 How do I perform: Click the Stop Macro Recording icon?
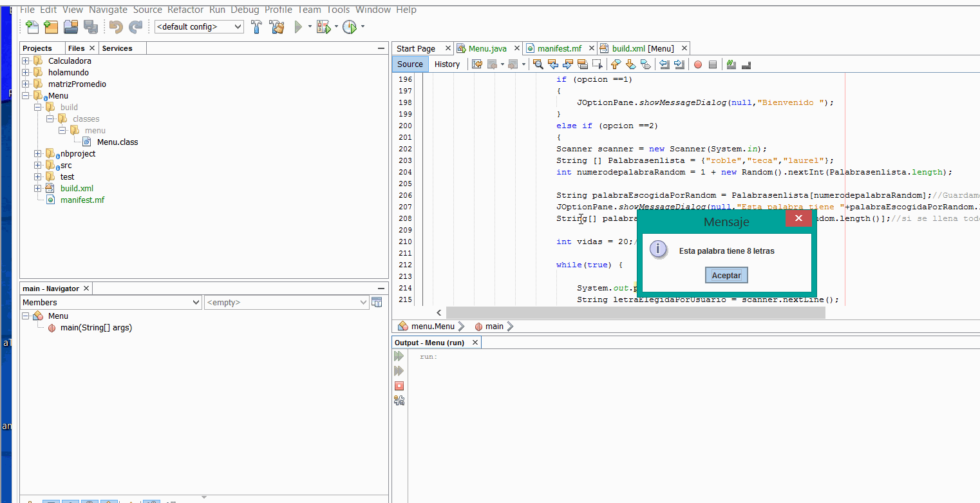pos(713,64)
